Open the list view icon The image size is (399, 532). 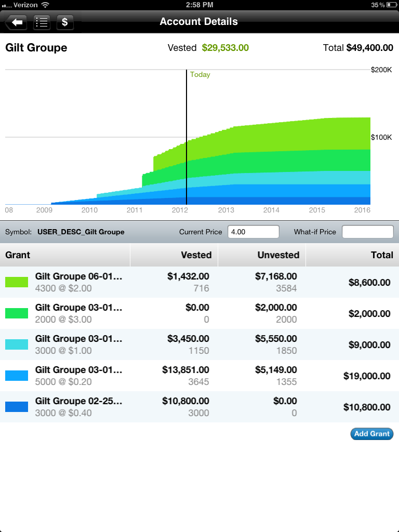(x=42, y=22)
